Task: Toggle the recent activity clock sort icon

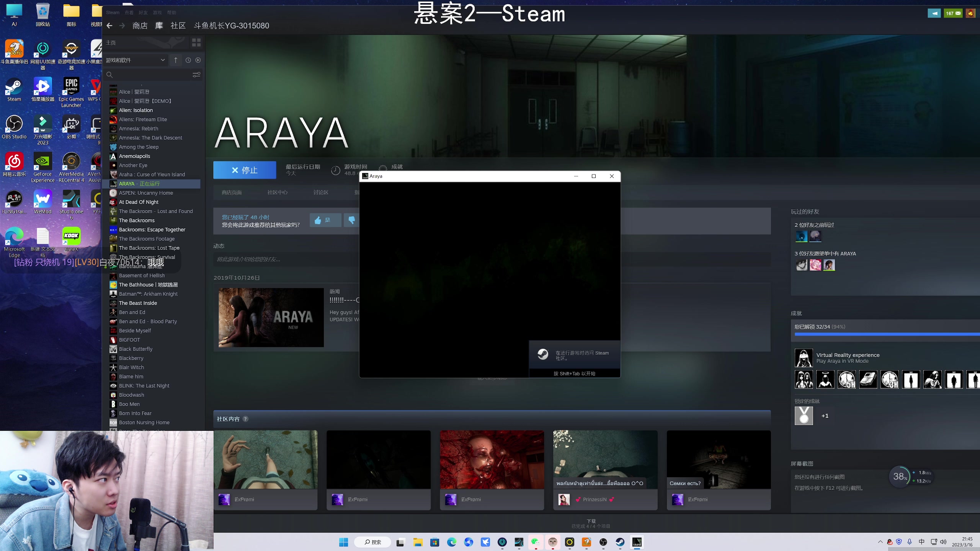Action: (188, 60)
